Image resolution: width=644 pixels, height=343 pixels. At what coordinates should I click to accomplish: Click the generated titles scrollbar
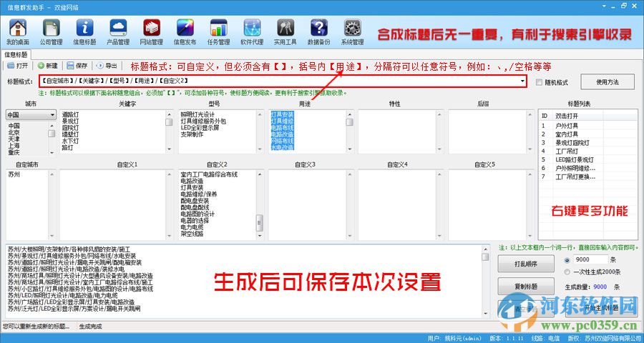pos(485,281)
